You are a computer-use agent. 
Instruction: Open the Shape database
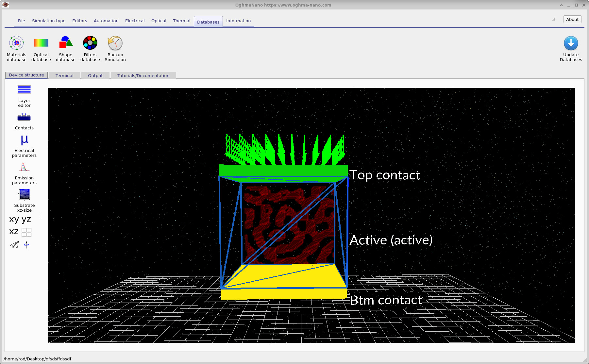tap(65, 48)
